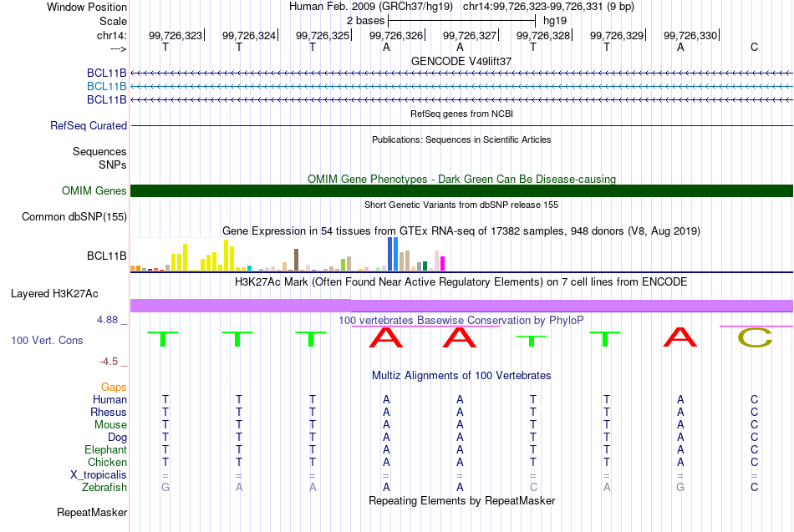Click the -4.5 PhyloP lower scale value
794x532 pixels.
[109, 362]
